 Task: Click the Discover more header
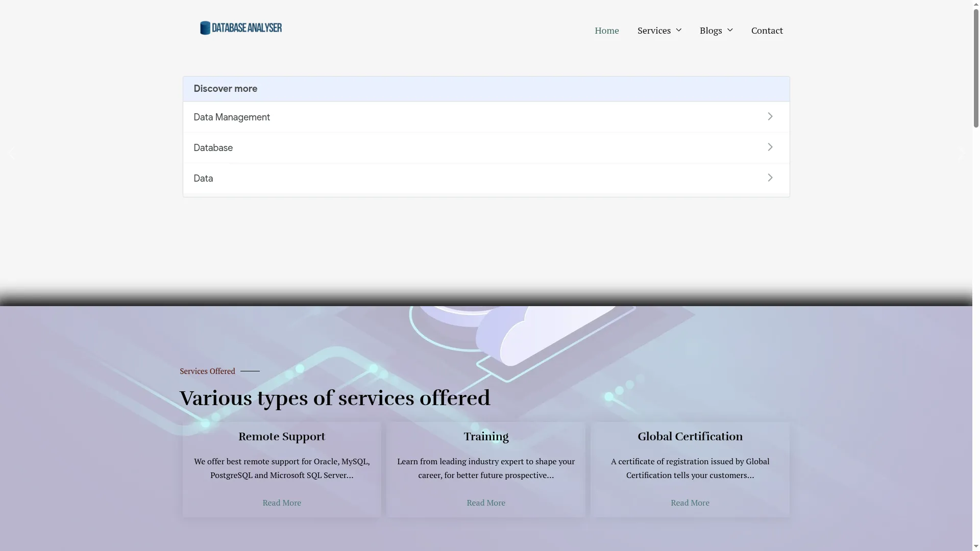click(486, 89)
